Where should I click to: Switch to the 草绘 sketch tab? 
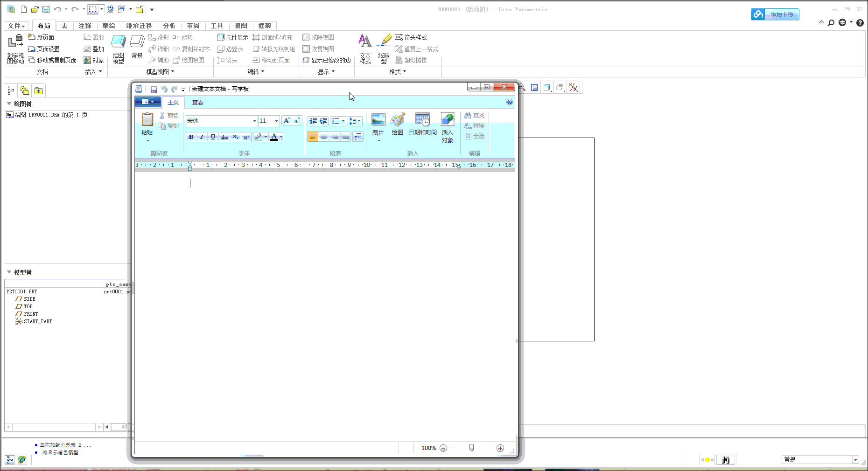click(x=109, y=26)
